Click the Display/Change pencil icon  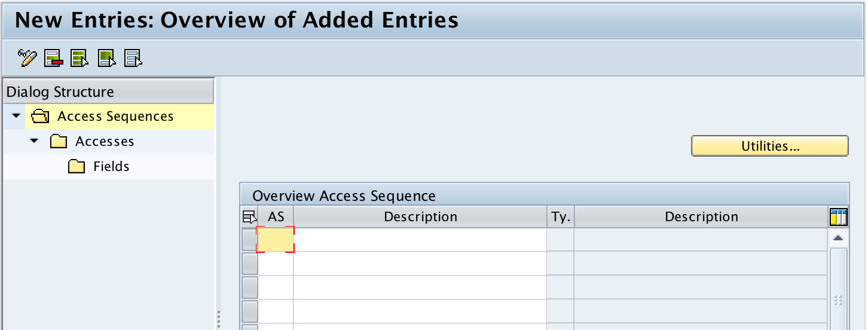pos(27,58)
